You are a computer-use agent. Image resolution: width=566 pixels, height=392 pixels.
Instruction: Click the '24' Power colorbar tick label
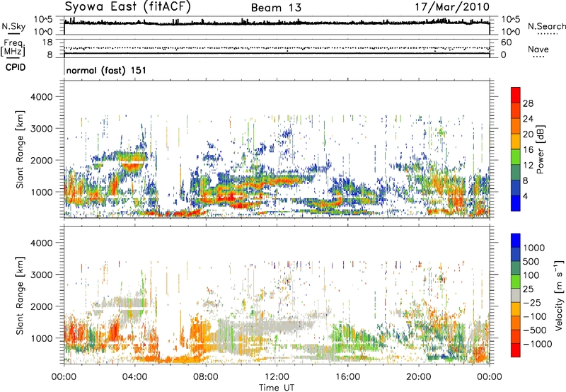[528, 119]
